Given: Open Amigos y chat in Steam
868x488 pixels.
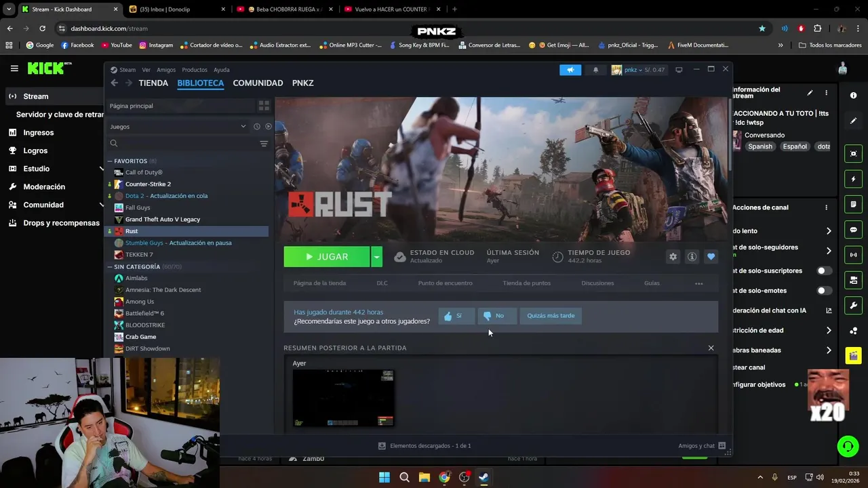Looking at the screenshot, I should click(702, 446).
